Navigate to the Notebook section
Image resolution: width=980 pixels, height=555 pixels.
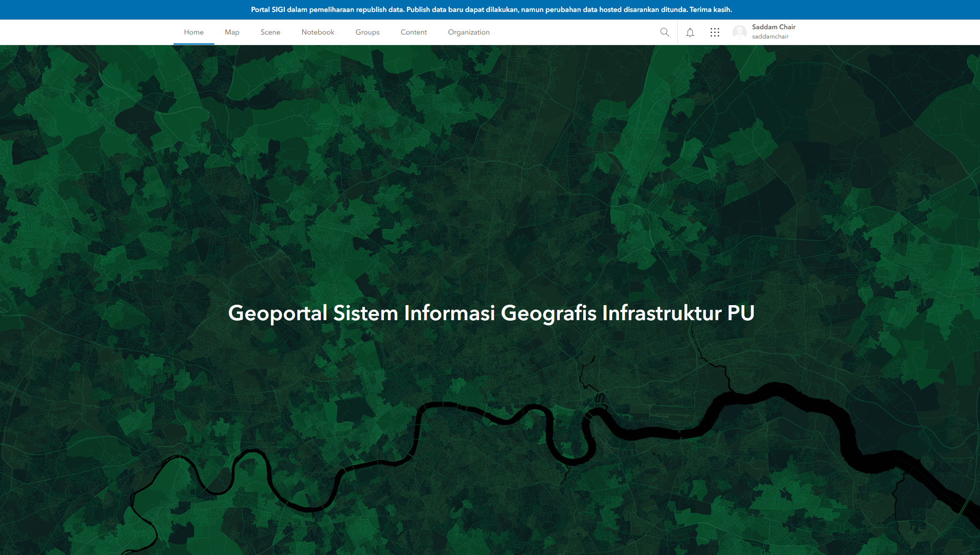pyautogui.click(x=318, y=32)
